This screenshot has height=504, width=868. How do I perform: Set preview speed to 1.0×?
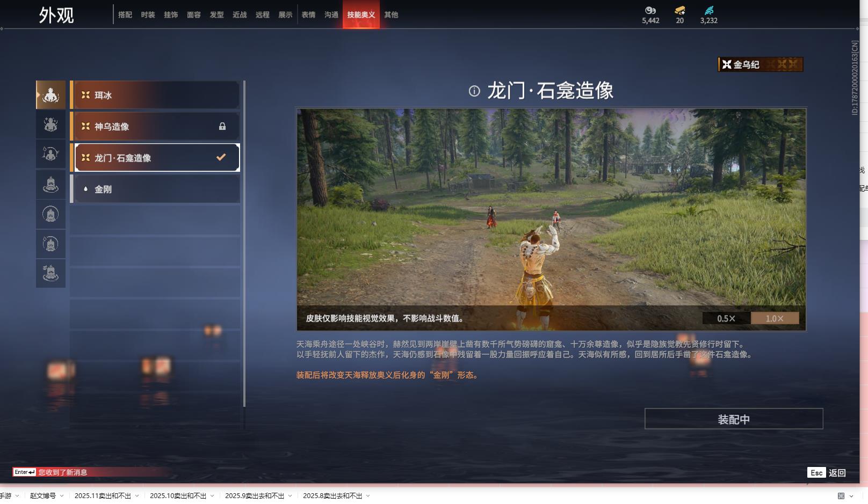pos(775,318)
